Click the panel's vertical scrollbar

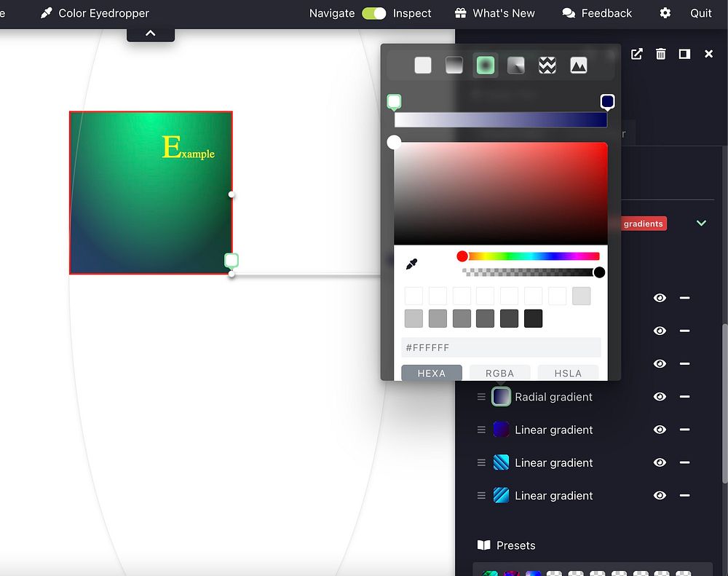[725, 403]
